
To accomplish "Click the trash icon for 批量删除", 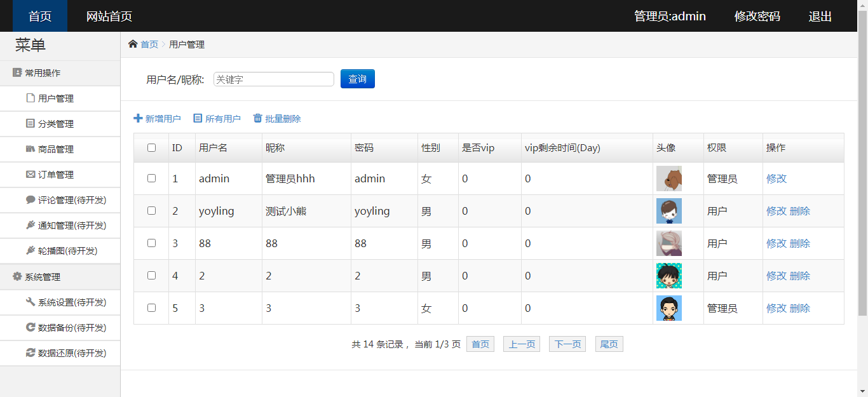I will coord(257,118).
